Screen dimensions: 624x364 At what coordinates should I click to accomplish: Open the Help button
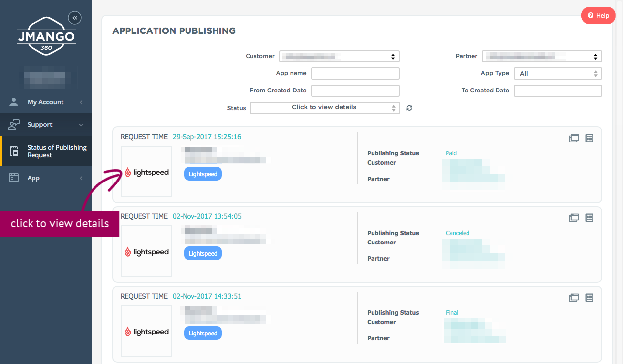point(598,16)
